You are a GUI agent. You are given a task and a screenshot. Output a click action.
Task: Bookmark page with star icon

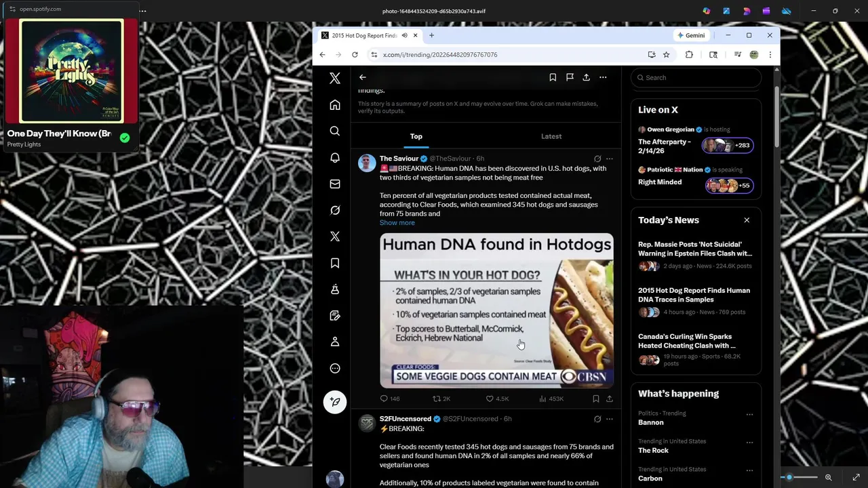click(667, 54)
